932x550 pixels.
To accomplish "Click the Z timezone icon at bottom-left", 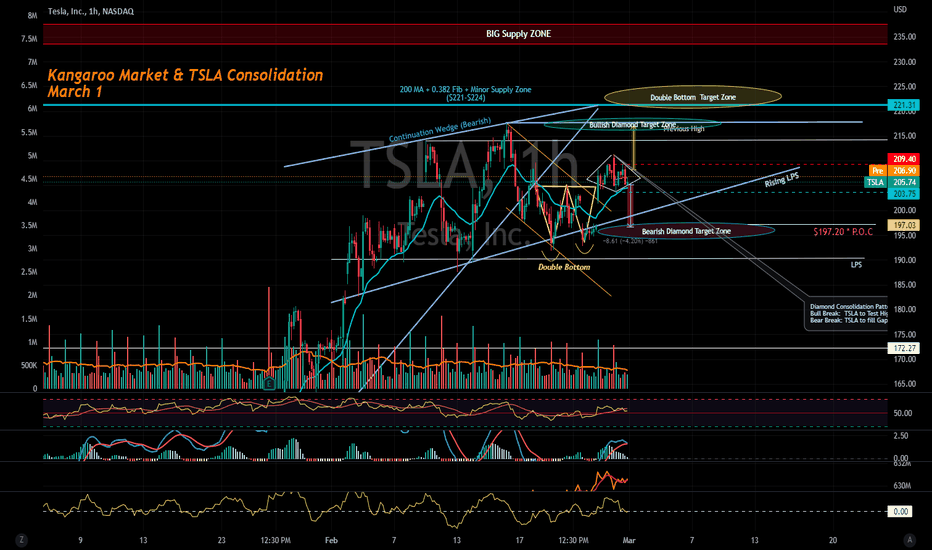I will coord(21,540).
